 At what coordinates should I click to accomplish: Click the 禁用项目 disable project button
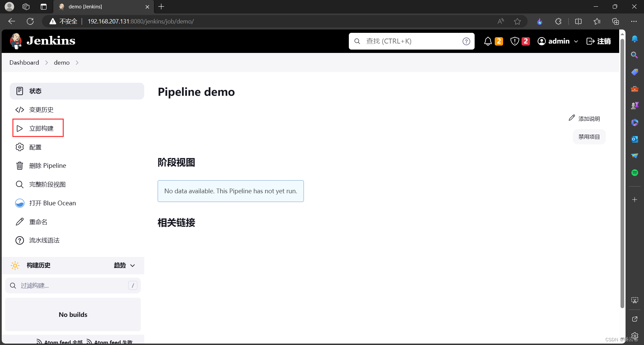[589, 137]
